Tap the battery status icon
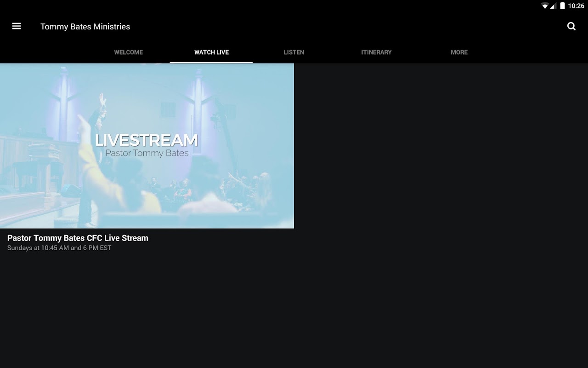588x368 pixels. click(x=562, y=6)
